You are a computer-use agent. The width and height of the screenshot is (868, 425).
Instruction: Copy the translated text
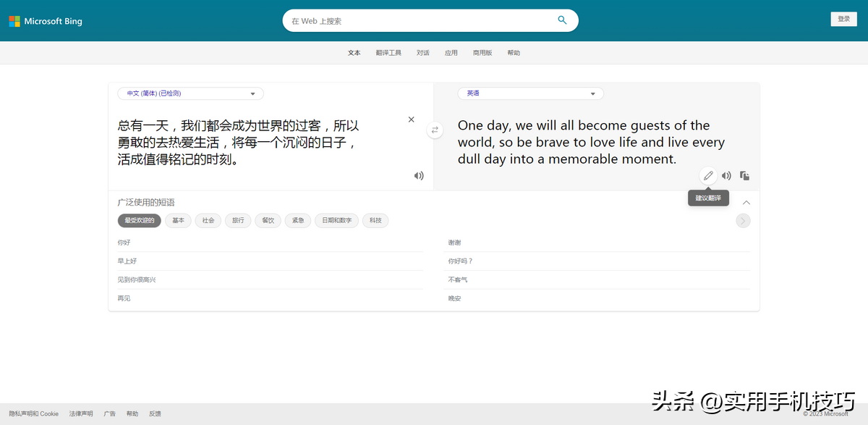tap(744, 176)
